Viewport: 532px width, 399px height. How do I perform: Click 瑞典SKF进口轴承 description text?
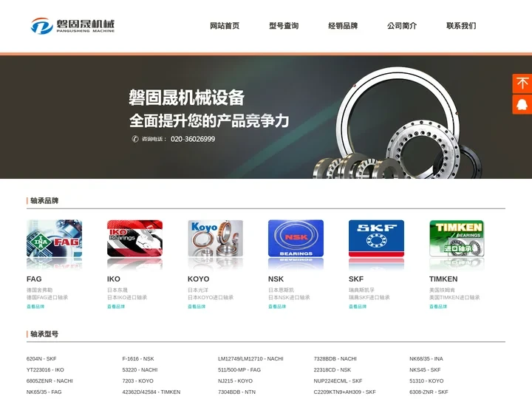pyautogui.click(x=369, y=297)
